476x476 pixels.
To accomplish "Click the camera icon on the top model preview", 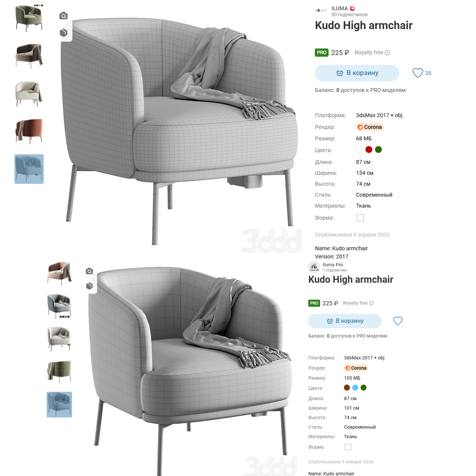I will 64,16.
